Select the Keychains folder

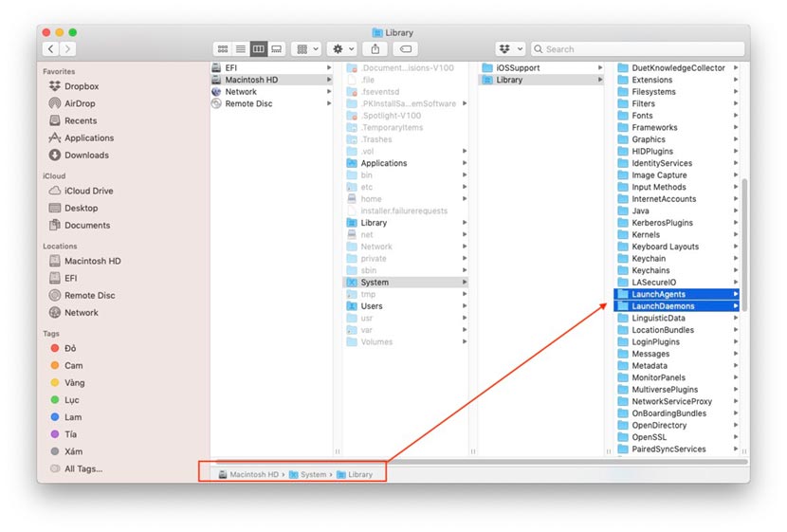(x=677, y=270)
